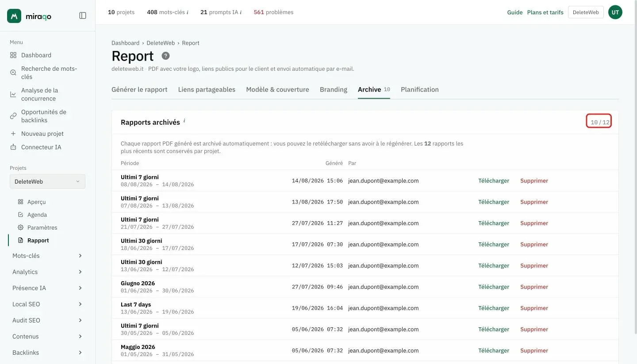The height and width of the screenshot is (364, 637).
Task: Expand the Analytics section
Action: pyautogui.click(x=47, y=272)
